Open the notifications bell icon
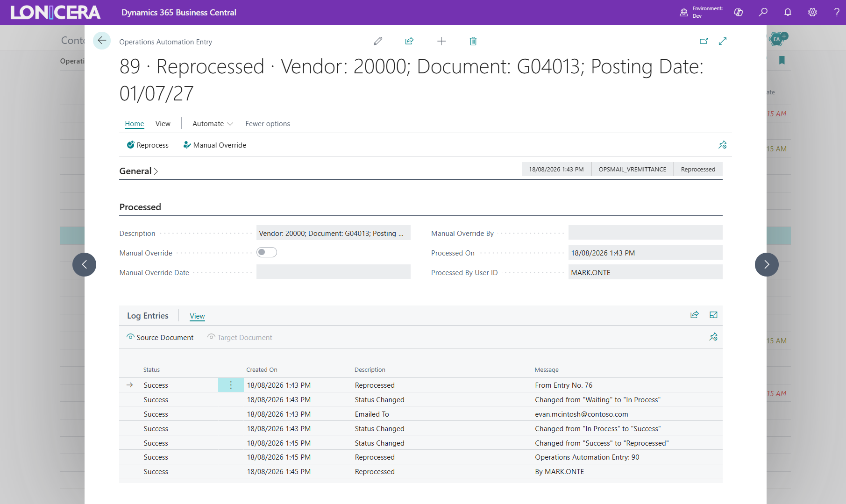The image size is (846, 504). pos(788,12)
